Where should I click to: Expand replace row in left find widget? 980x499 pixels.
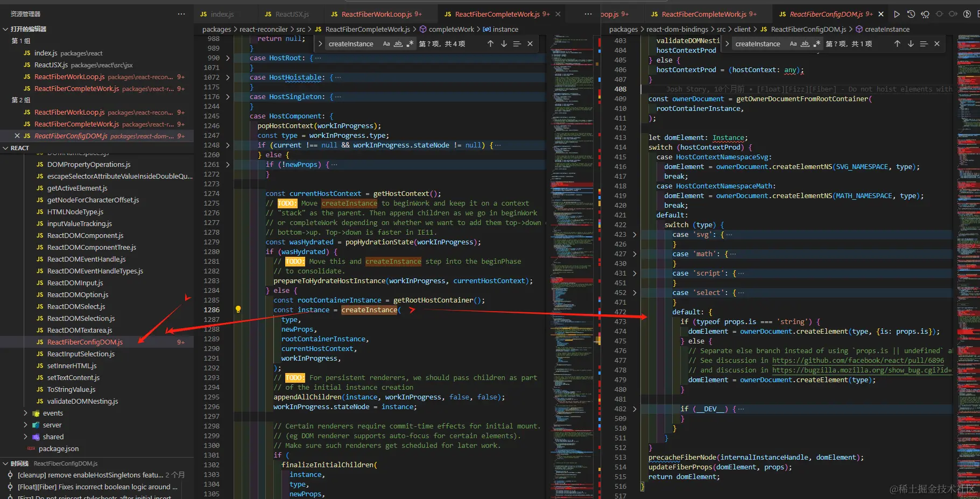click(320, 44)
